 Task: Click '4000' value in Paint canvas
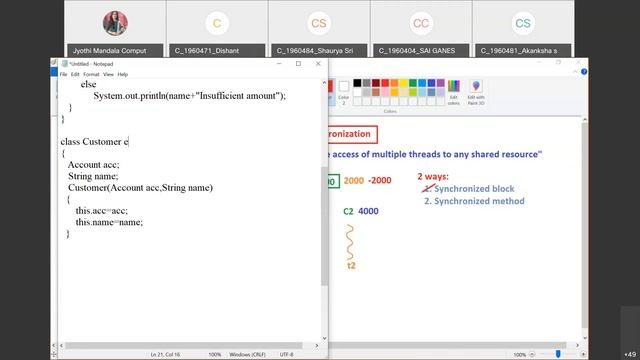pos(368,211)
